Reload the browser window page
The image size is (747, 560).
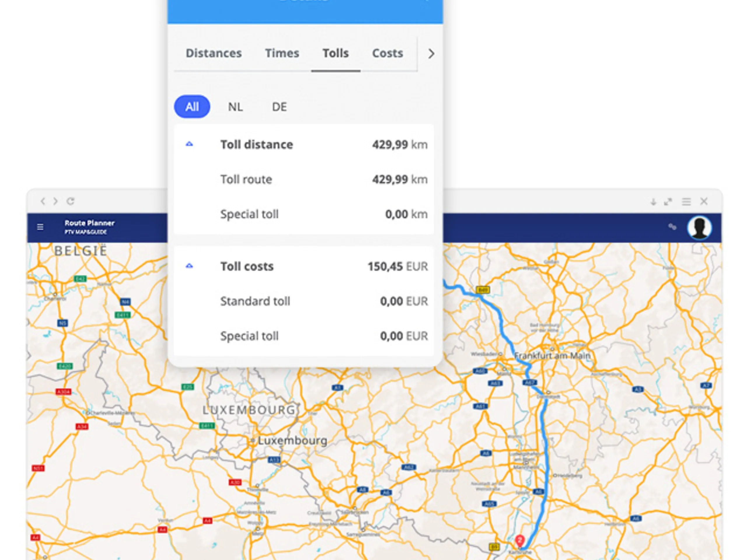70,201
